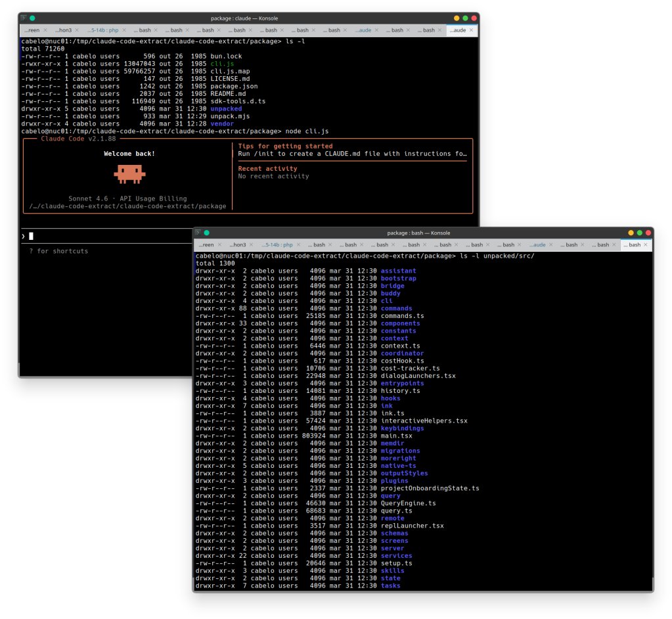672x619 pixels.
Task: Click the 'Welcome back!' text
Action: coord(129,154)
